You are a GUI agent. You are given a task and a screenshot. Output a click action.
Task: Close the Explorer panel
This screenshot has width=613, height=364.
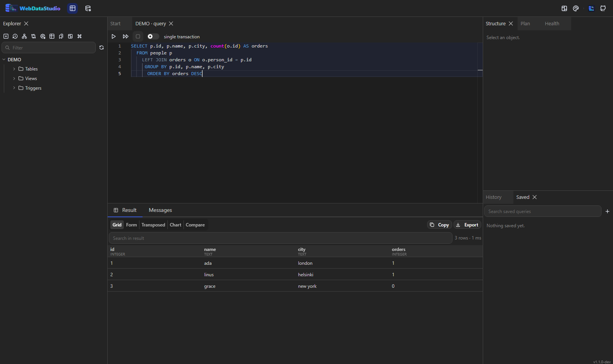click(x=26, y=23)
